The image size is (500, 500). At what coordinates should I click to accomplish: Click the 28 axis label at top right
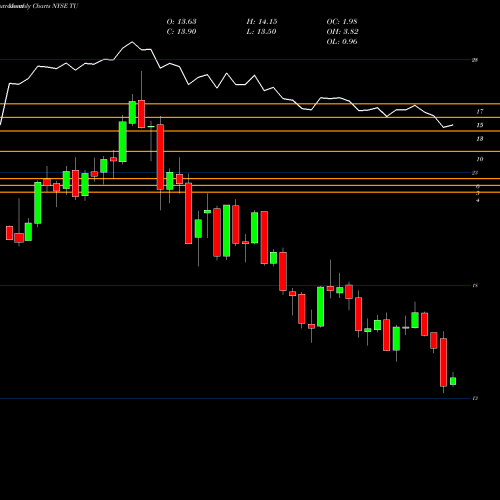pos(475,60)
